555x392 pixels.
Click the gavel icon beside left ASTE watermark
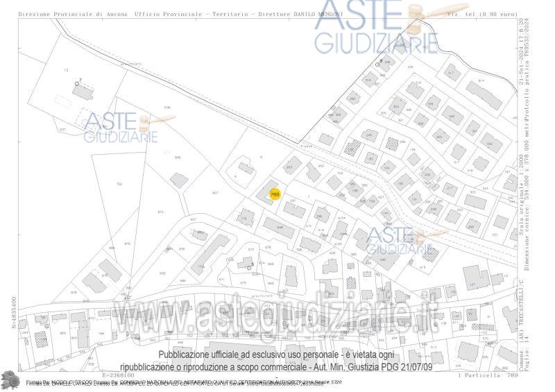pyautogui.click(x=145, y=125)
